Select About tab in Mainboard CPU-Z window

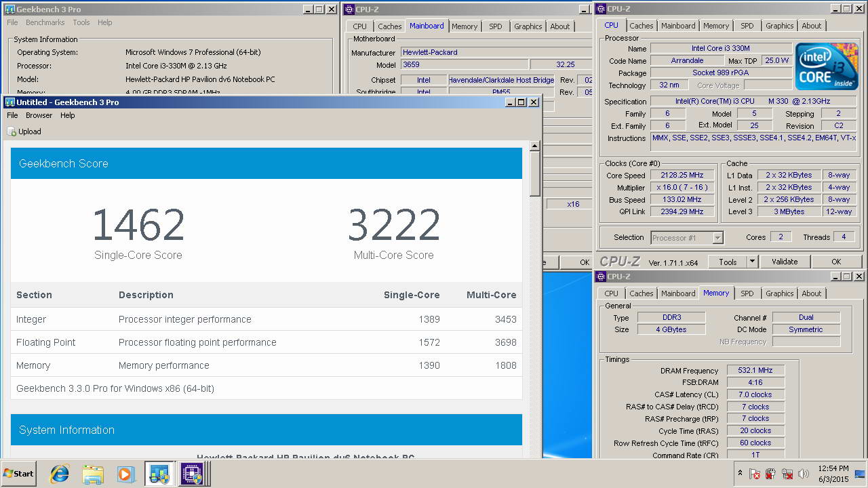[x=560, y=26]
